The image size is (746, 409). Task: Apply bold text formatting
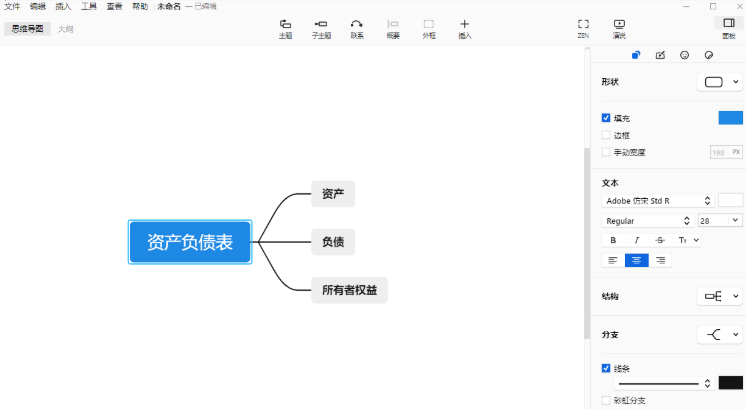coord(613,240)
